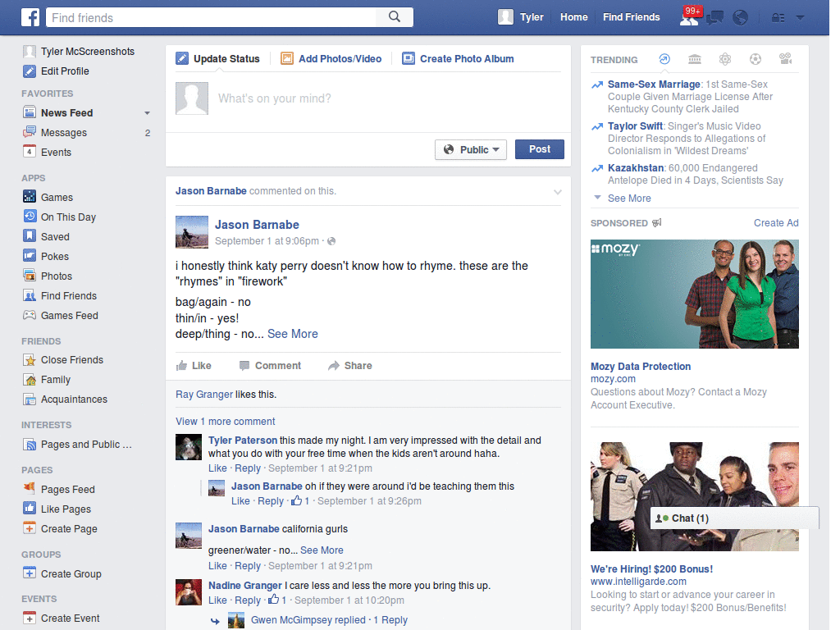Expand View 1 more comment
This screenshot has height=630, width=840.
pyautogui.click(x=225, y=422)
